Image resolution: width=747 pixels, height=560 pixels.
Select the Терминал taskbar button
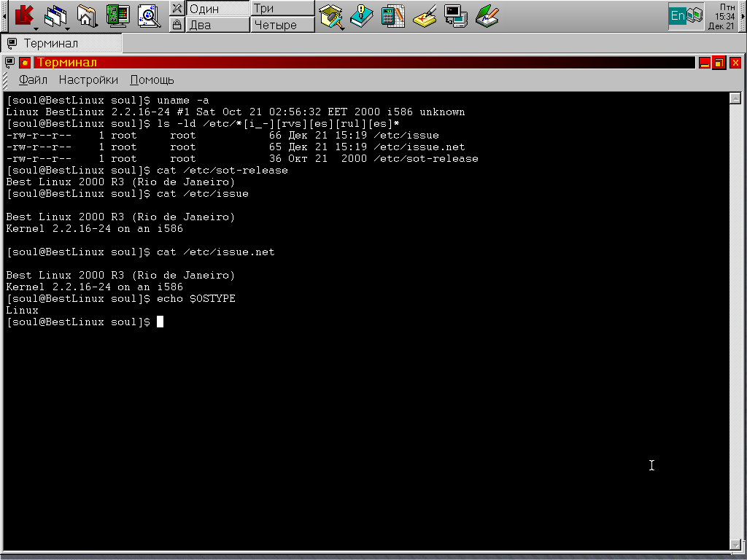(x=61, y=43)
